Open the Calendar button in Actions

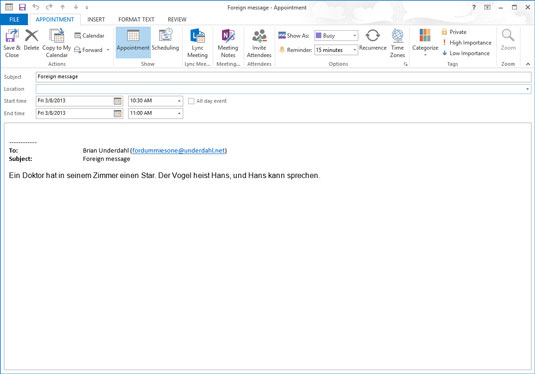pyautogui.click(x=89, y=35)
